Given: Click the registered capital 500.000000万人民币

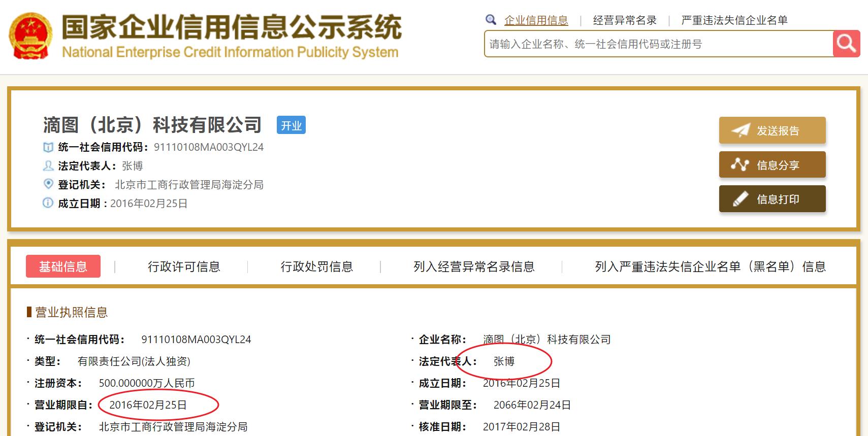Looking at the screenshot, I should tap(147, 383).
